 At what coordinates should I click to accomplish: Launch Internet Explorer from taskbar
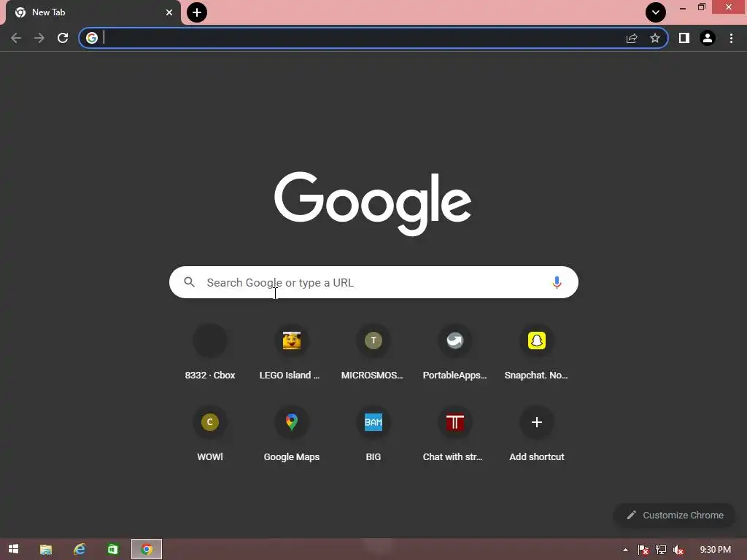[x=80, y=549]
